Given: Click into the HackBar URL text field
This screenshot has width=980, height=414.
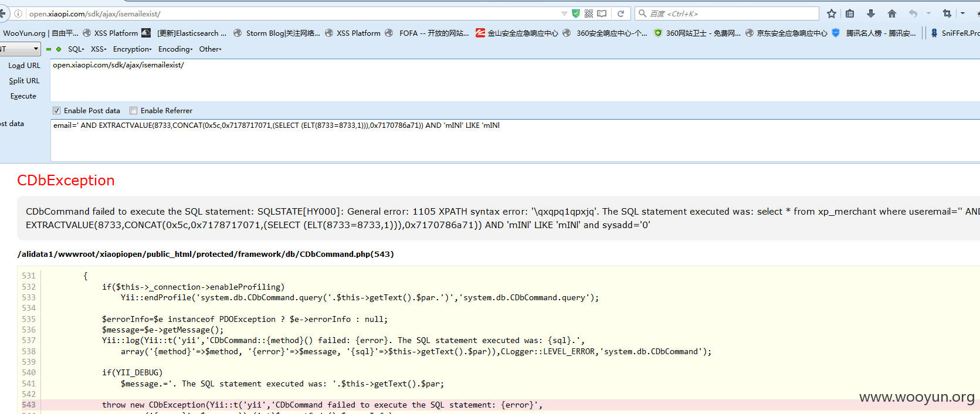Looking at the screenshot, I should (x=515, y=80).
